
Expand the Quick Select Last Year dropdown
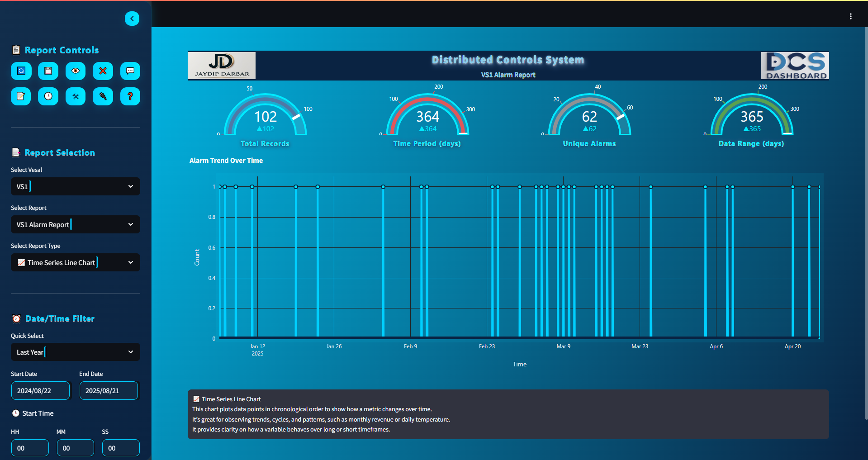pos(75,352)
